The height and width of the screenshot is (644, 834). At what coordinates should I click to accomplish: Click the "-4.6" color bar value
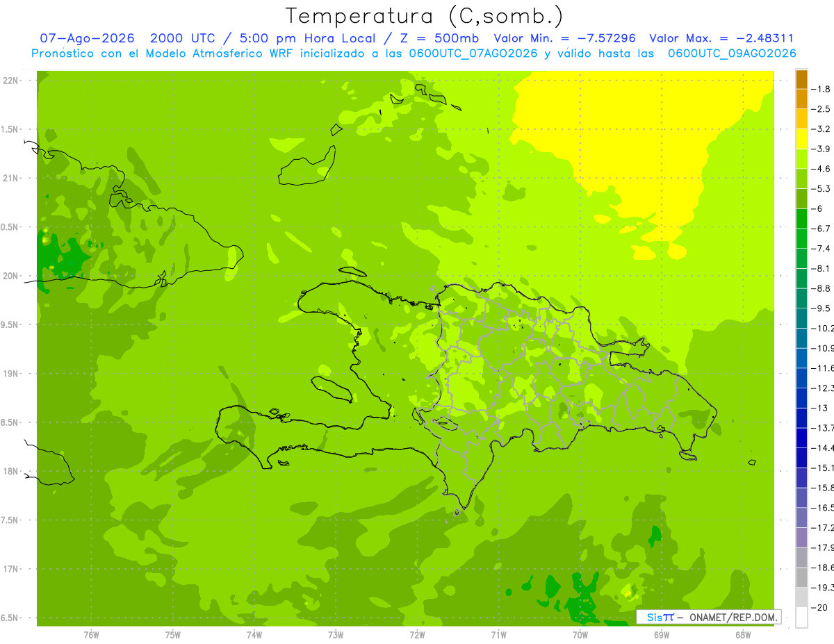[820, 169]
